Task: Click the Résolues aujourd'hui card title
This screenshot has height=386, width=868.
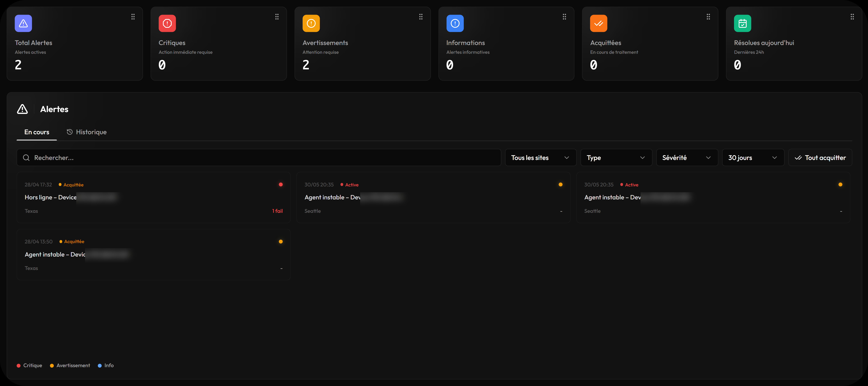Action: point(764,43)
